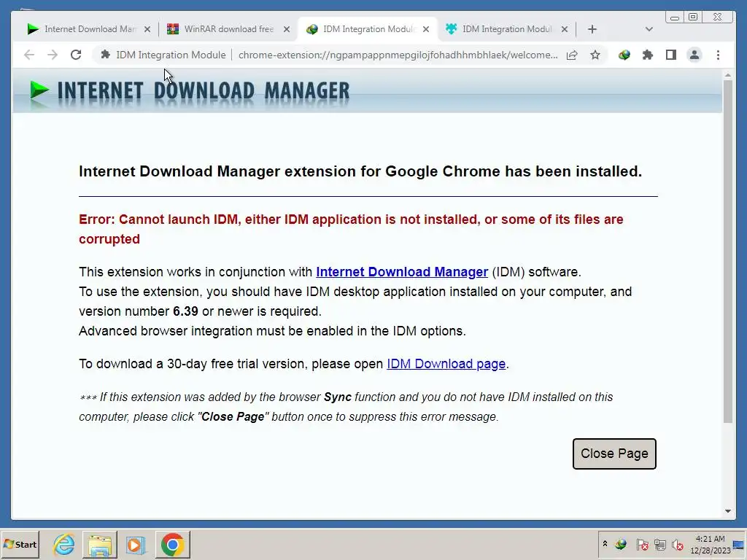Click the muted volume tray icon
This screenshot has height=560, width=747.
coord(677,544)
